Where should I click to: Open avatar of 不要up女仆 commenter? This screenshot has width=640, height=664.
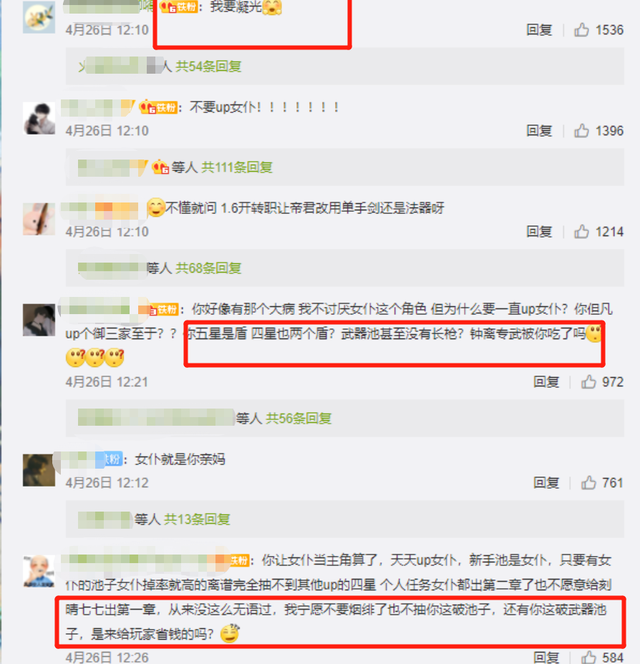coord(39,118)
